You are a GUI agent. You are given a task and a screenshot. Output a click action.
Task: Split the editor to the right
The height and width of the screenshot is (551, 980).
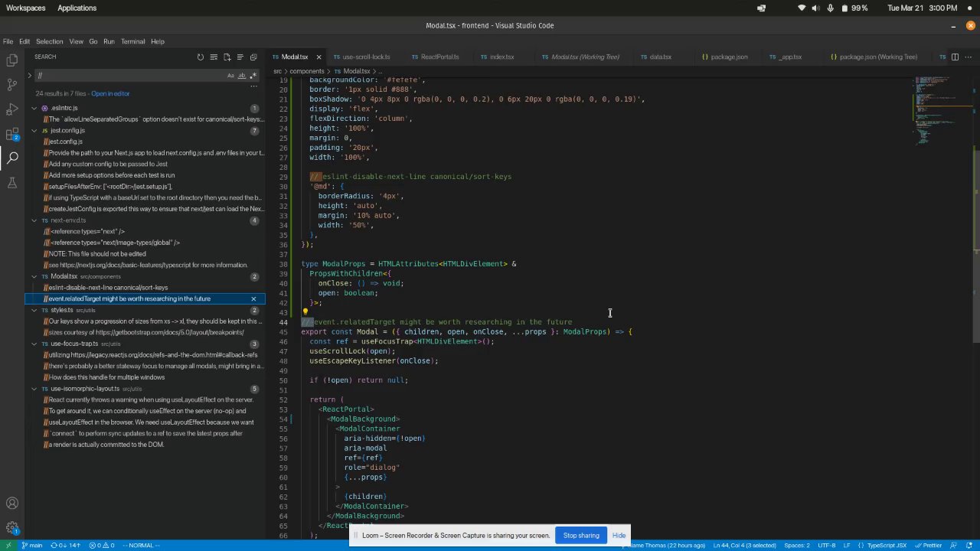pos(955,57)
